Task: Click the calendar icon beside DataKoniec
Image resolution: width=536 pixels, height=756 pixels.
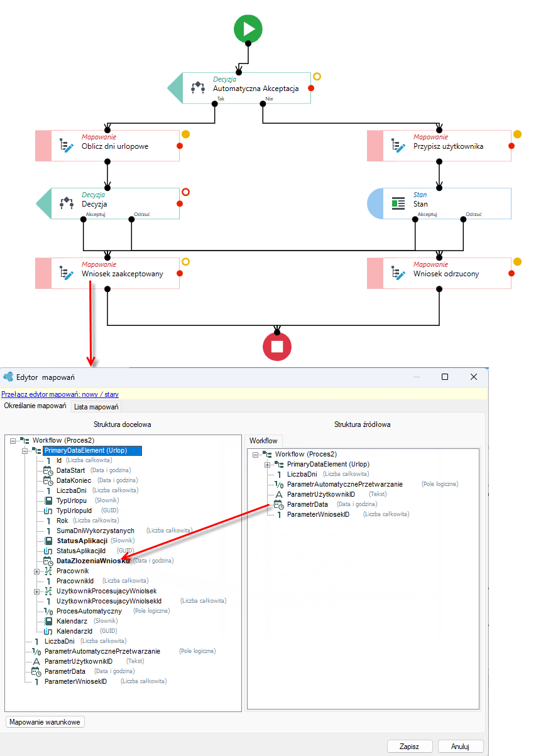Action: 48,480
